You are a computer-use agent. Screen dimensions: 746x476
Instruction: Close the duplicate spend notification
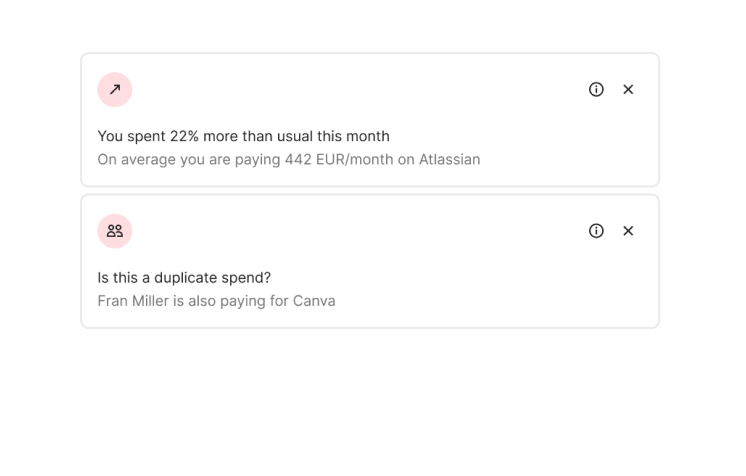pos(628,231)
